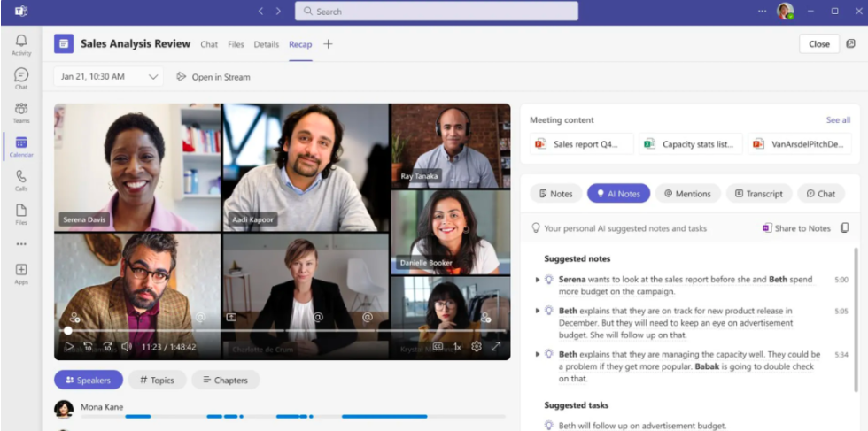868x431 pixels.
Task: Select the Recap tab
Action: click(300, 44)
